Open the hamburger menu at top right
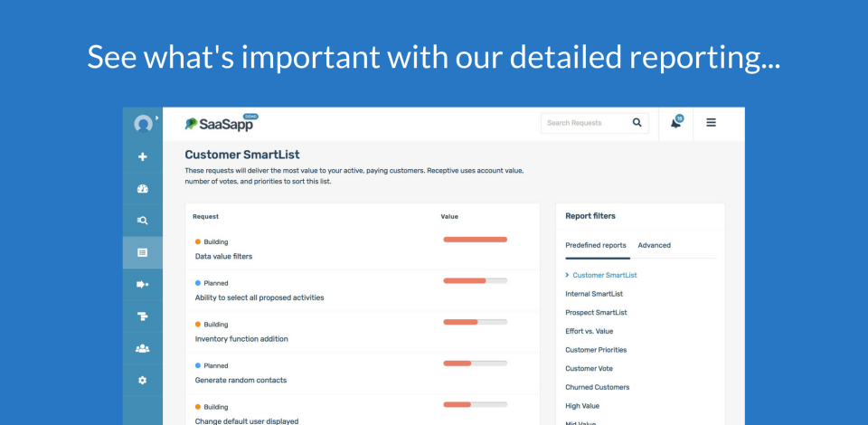The height and width of the screenshot is (425, 868). pyautogui.click(x=711, y=123)
